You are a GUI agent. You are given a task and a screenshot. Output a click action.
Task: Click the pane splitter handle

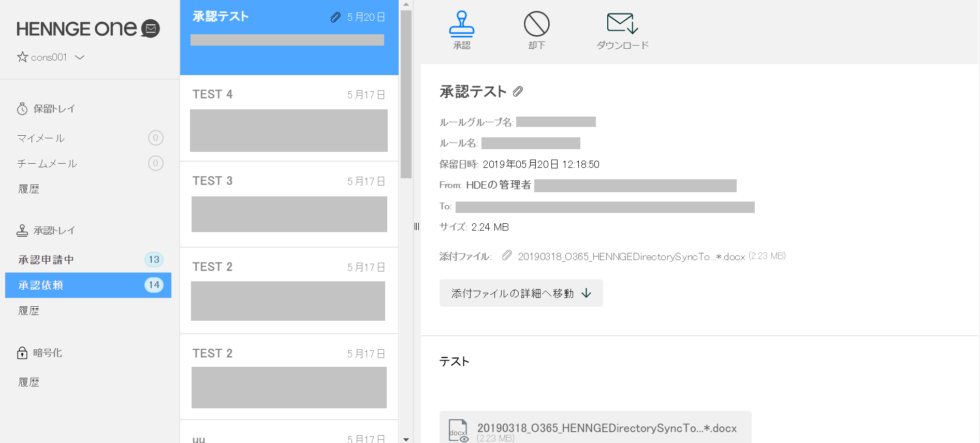(x=417, y=226)
